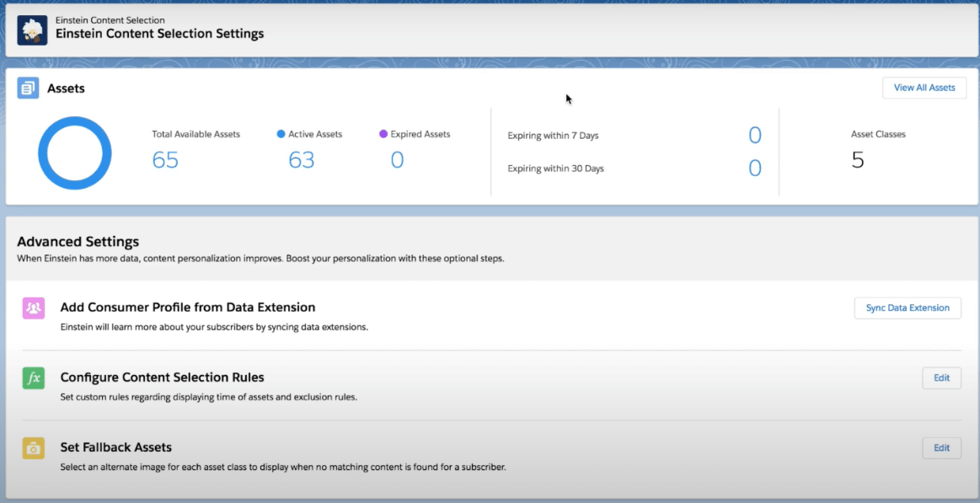Screen dimensions: 980x503
Task: Click the Total Available Assets count 65
Action: (165, 159)
